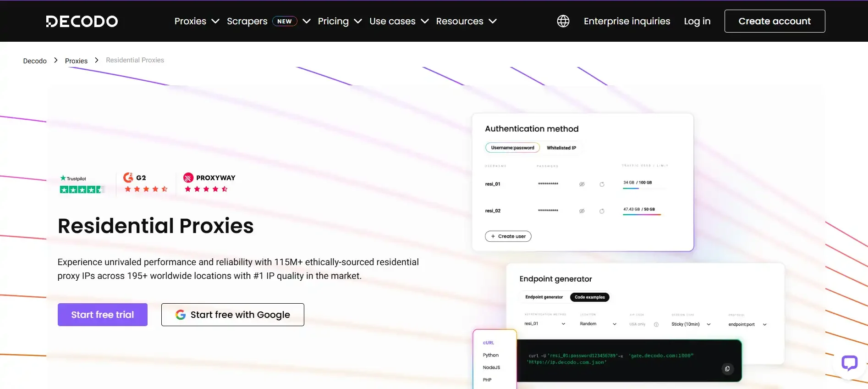
Task: Open the language globe selector
Action: click(563, 21)
